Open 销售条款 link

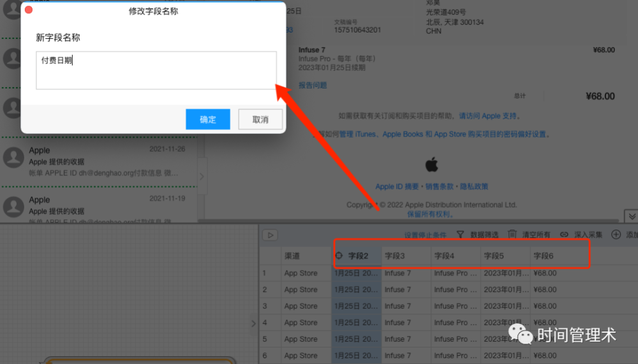pos(440,186)
